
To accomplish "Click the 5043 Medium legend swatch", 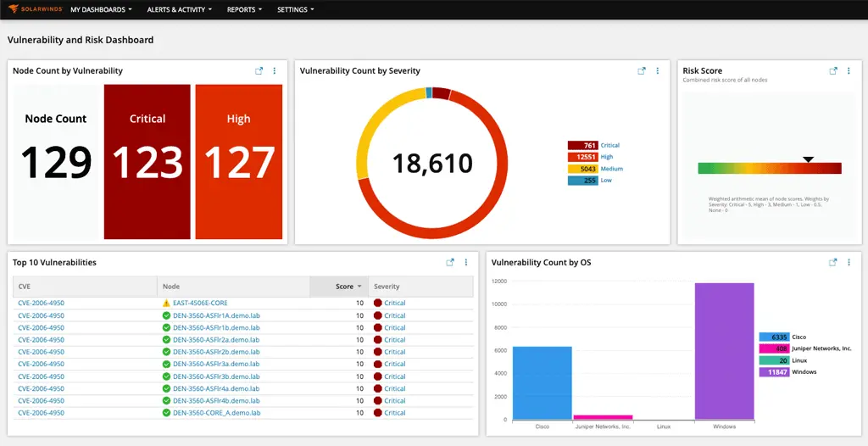I will coord(583,169).
